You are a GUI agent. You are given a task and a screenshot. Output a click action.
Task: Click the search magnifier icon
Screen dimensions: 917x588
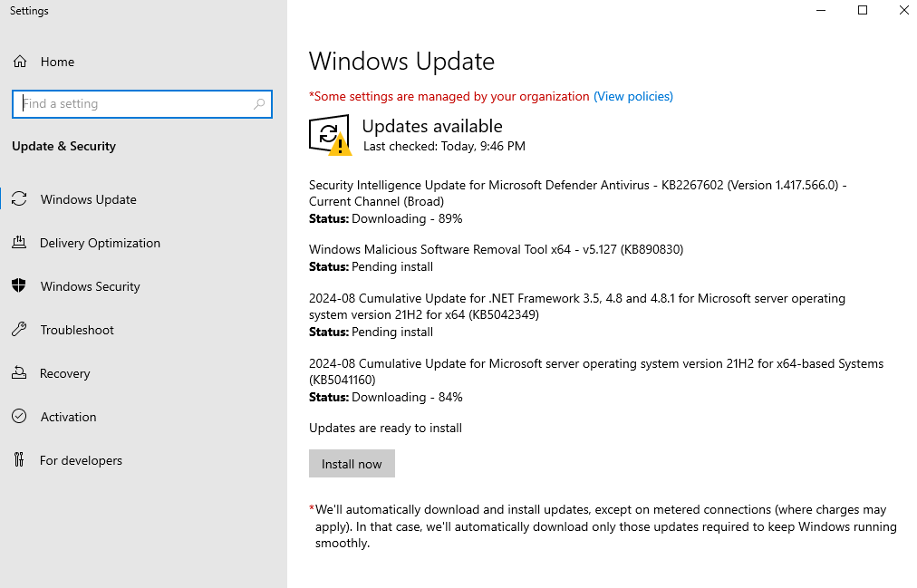point(258,104)
